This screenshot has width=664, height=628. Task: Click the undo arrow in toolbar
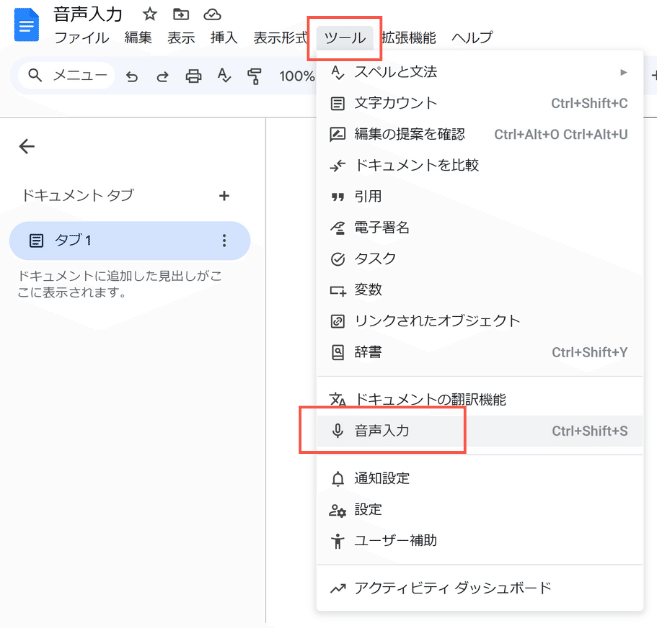coord(132,77)
